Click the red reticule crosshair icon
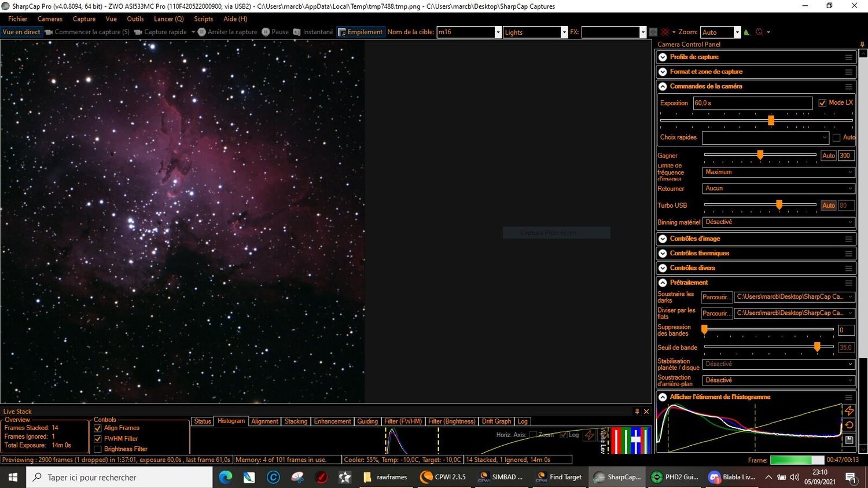This screenshot has width=868, height=488. pos(665,32)
